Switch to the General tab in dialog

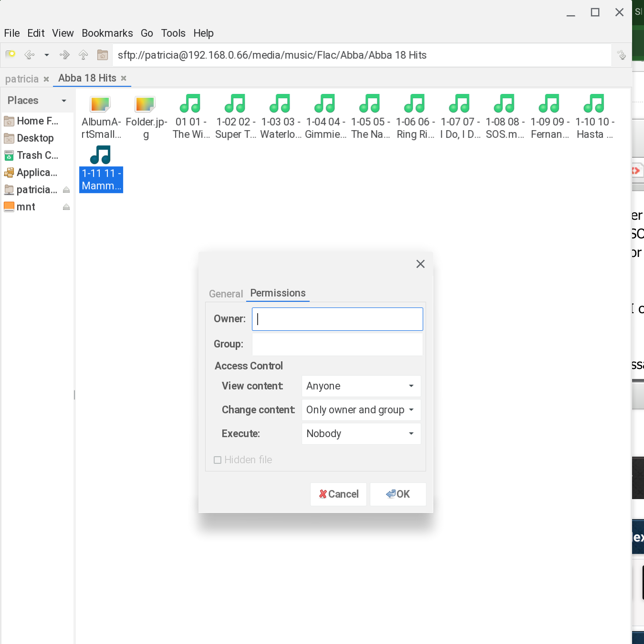pos(226,294)
